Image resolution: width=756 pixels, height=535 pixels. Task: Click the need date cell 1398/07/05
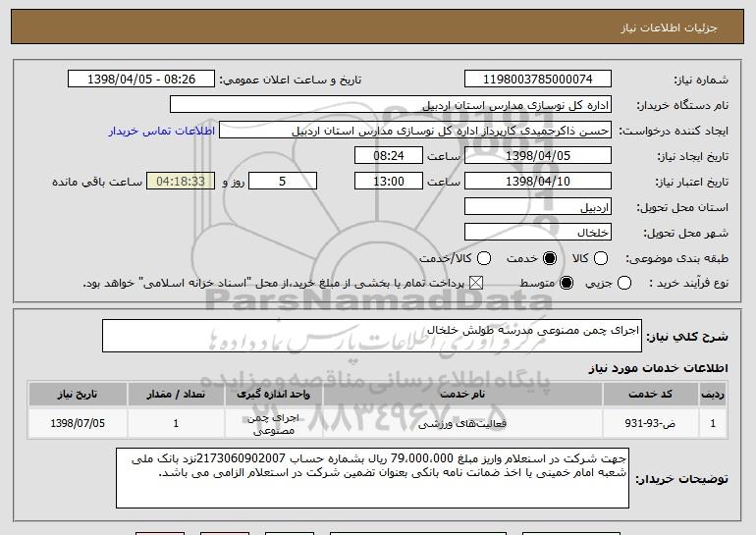tap(78, 424)
